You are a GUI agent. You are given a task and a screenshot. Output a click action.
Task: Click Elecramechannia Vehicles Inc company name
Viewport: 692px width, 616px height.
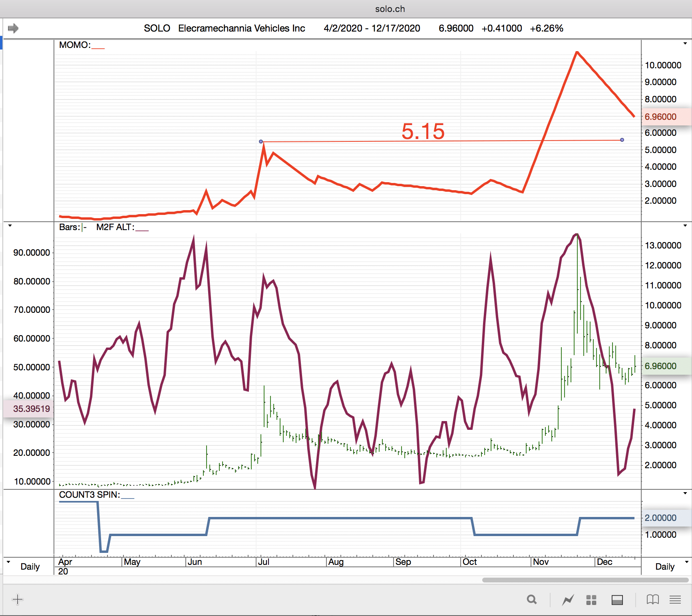pyautogui.click(x=242, y=28)
